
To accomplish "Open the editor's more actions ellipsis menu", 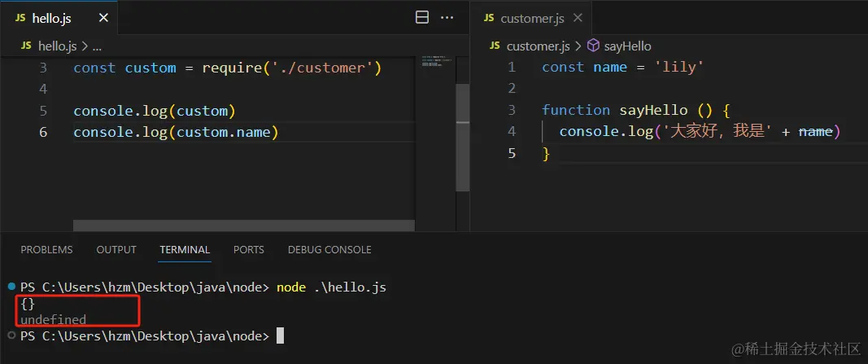I will pos(447,17).
